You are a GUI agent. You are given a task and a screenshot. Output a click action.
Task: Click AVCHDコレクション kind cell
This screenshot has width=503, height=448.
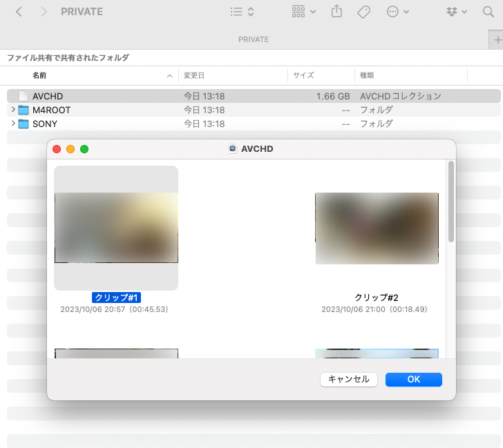tap(400, 96)
